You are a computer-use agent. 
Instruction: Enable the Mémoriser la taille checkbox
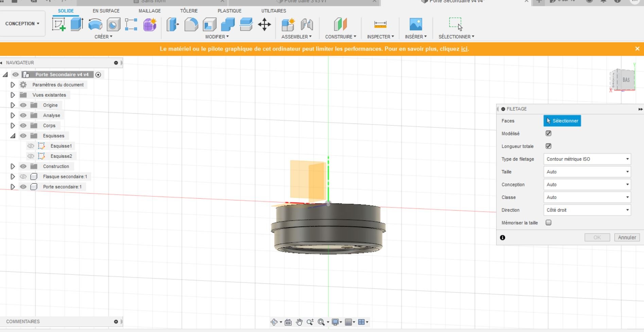pyautogui.click(x=548, y=223)
